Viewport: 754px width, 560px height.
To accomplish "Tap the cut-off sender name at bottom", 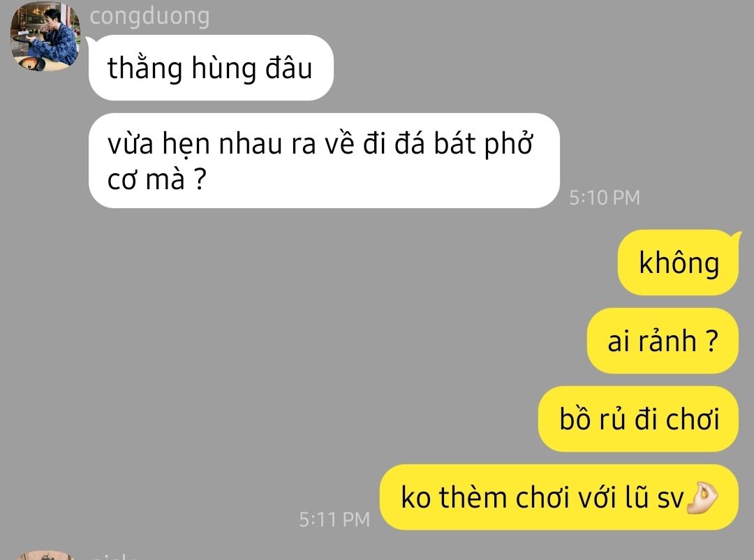I will [117, 557].
